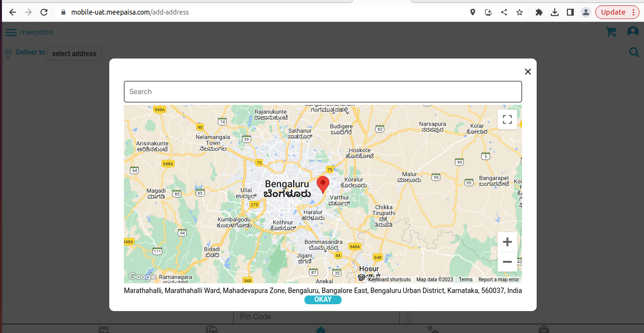
Task: Click the Marathahalli address text
Action: click(x=323, y=291)
